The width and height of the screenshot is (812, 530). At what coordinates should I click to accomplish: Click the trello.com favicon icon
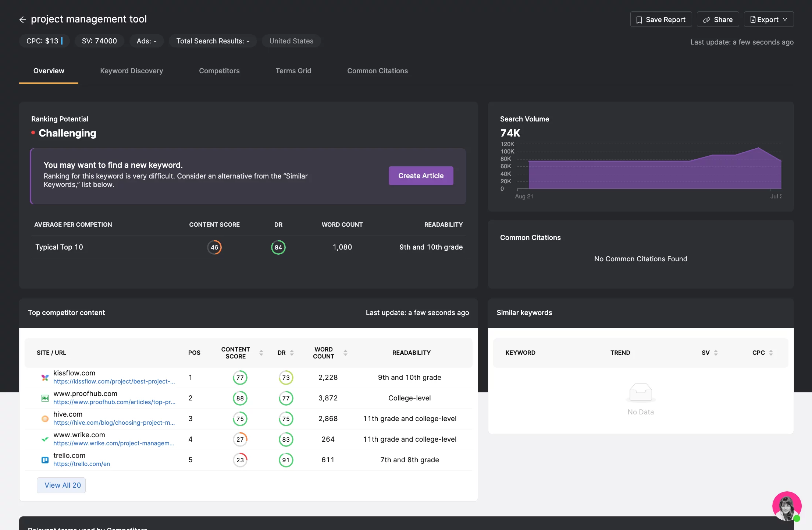tap(44, 459)
